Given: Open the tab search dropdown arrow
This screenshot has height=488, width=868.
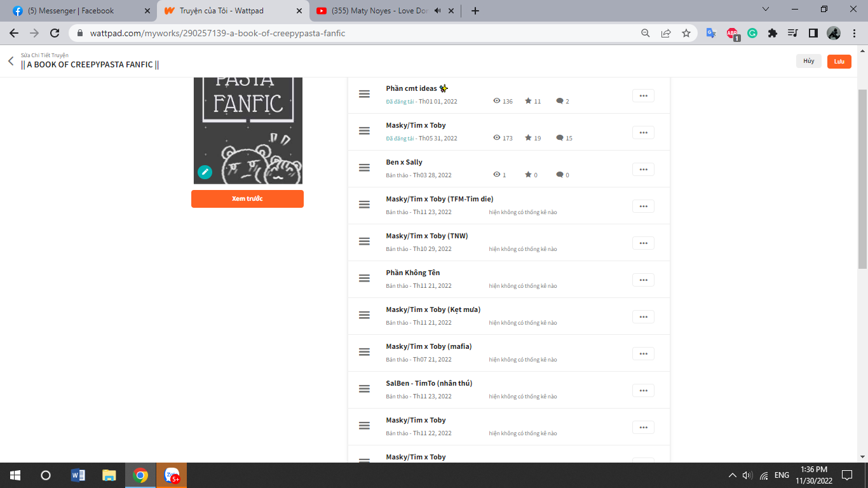Looking at the screenshot, I should 766,9.
